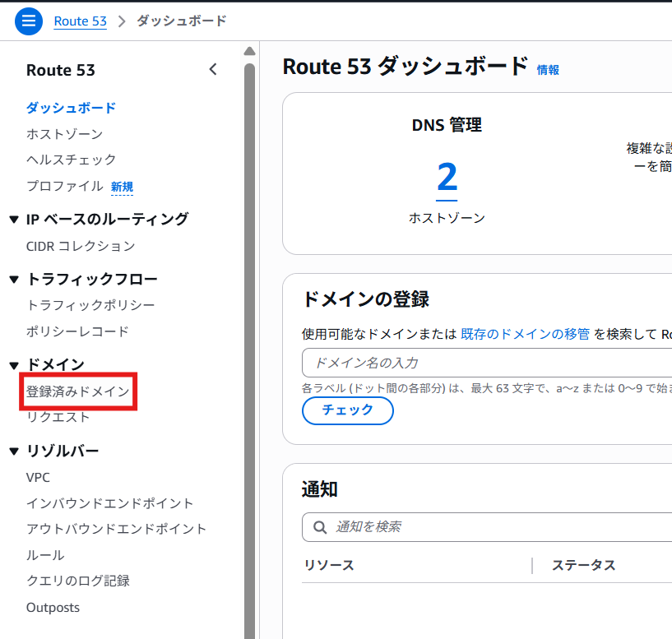
Task: Click the ダッシュボード breadcrumb text
Action: click(182, 21)
